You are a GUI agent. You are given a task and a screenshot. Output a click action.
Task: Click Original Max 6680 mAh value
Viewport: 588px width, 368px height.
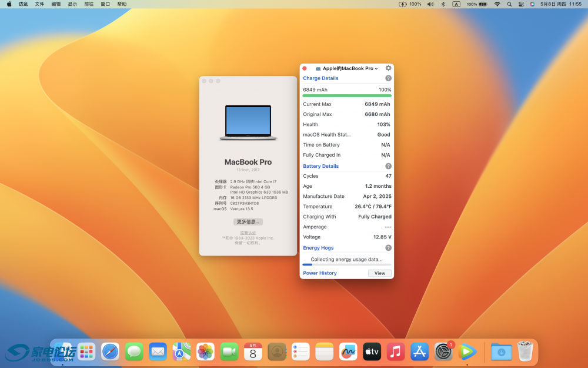click(x=377, y=114)
